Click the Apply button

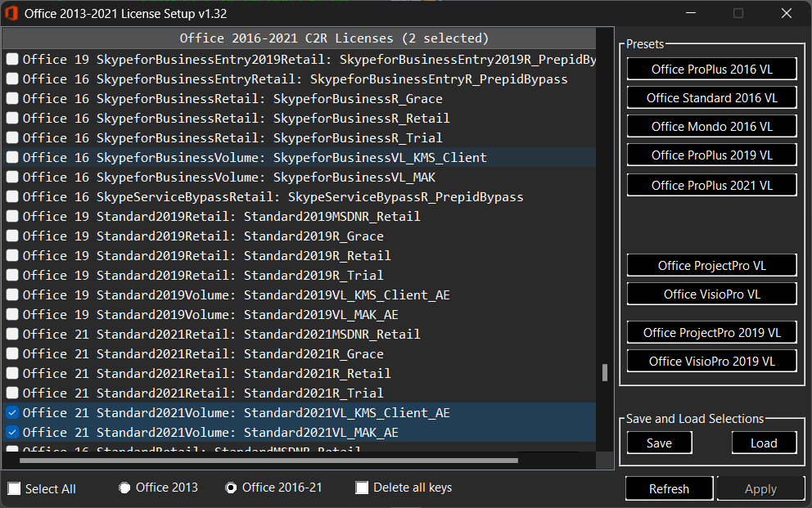tap(760, 489)
